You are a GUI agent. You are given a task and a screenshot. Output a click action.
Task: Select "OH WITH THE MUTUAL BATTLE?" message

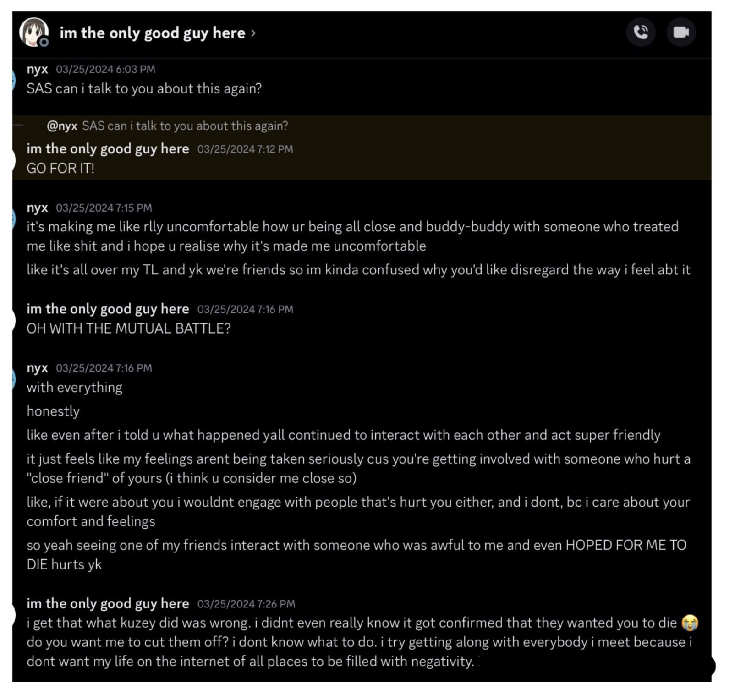pyautogui.click(x=129, y=328)
